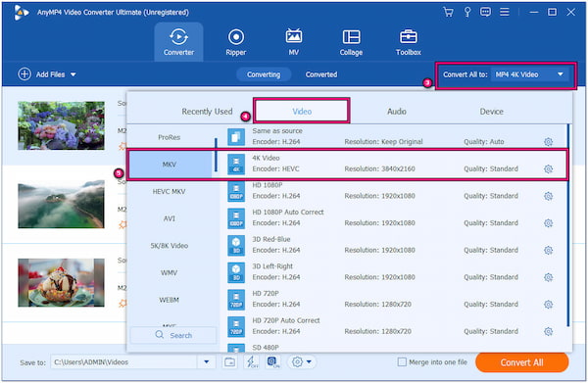Switch to the Device tab
The height and width of the screenshot is (383, 588).
(x=491, y=112)
